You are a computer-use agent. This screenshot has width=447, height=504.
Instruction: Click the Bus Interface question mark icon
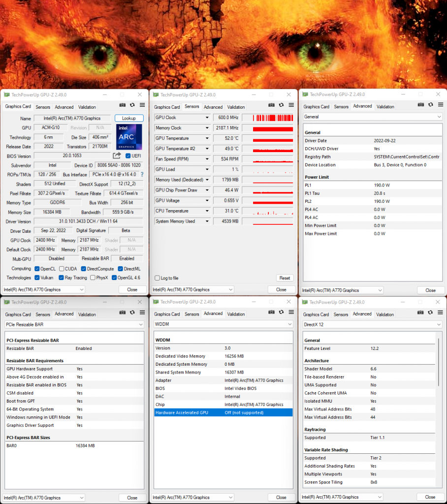tap(142, 174)
